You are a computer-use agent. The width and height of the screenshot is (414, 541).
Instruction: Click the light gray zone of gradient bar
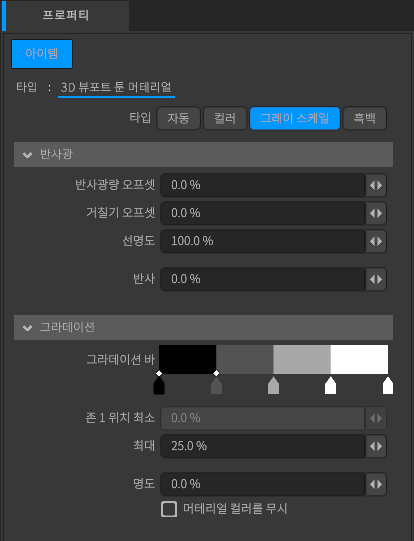[302, 360]
